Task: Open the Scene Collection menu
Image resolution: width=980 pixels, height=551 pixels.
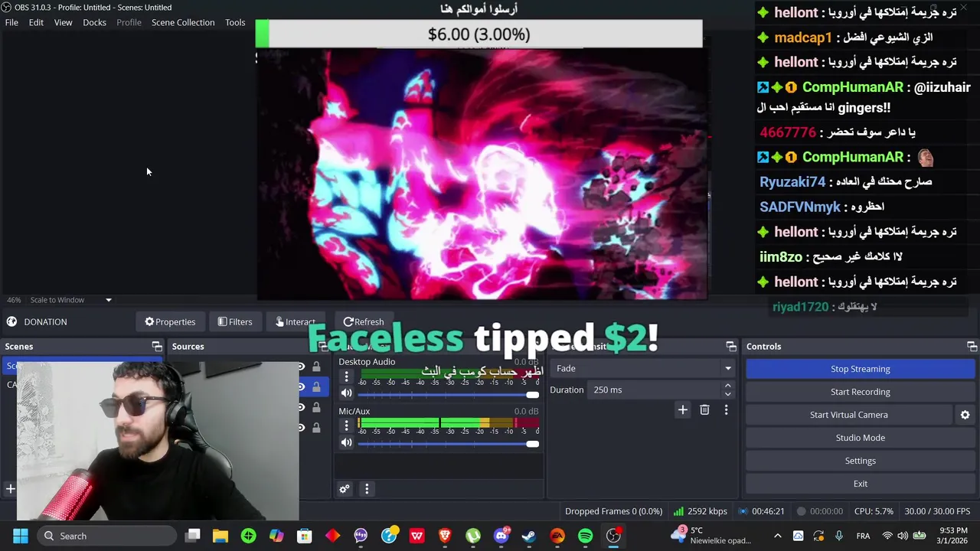Action: click(x=183, y=22)
